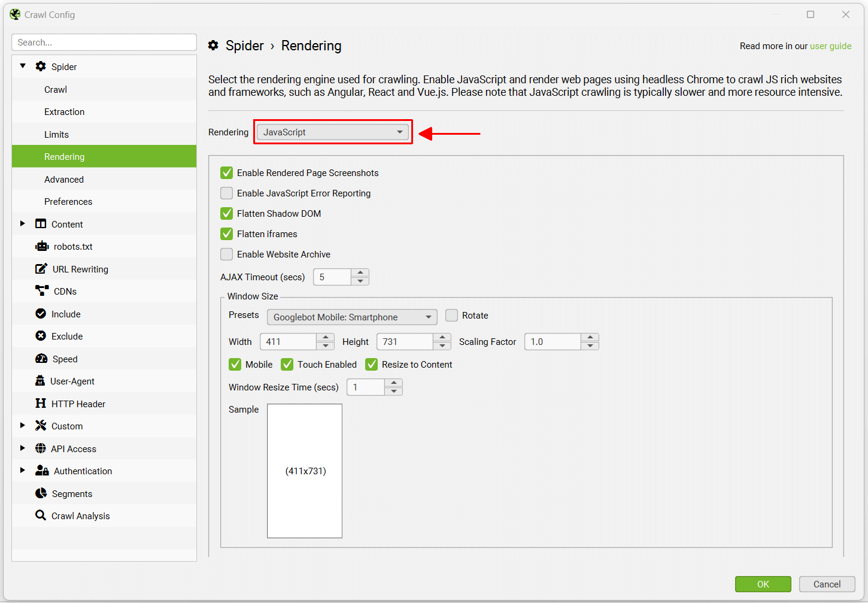Click the Custom tools icon
The height and width of the screenshot is (603, 868).
coord(41,426)
